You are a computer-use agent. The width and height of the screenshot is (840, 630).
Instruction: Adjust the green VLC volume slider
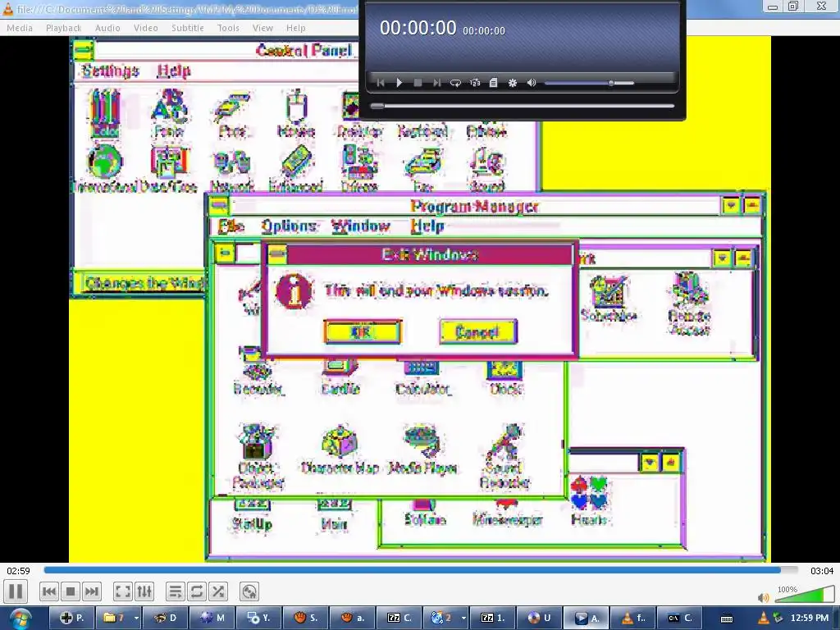point(804,594)
